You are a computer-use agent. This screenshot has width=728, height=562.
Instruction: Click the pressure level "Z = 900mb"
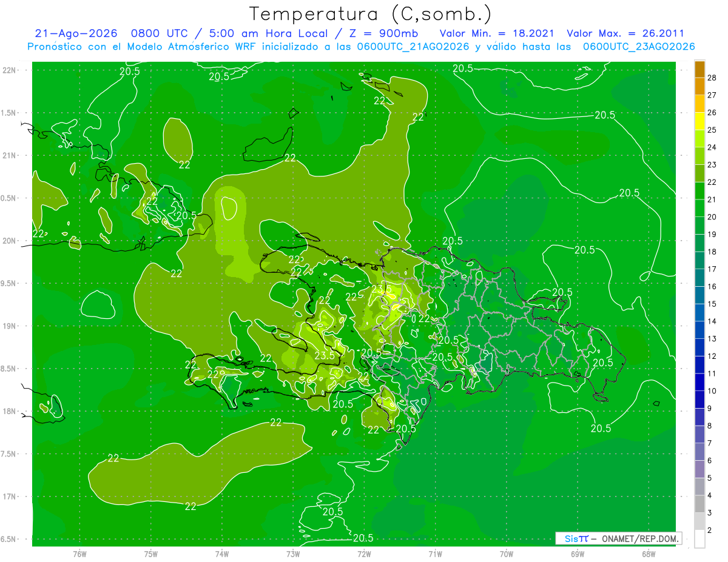click(x=383, y=33)
